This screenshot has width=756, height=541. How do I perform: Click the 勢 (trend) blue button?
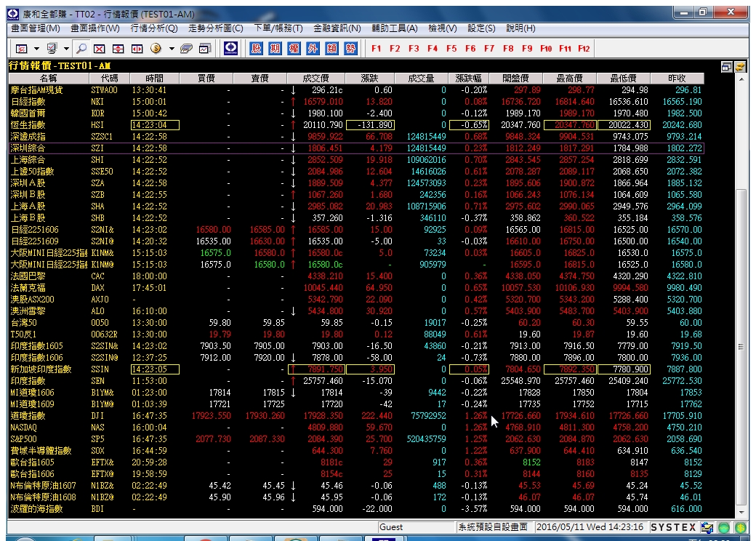(350, 48)
